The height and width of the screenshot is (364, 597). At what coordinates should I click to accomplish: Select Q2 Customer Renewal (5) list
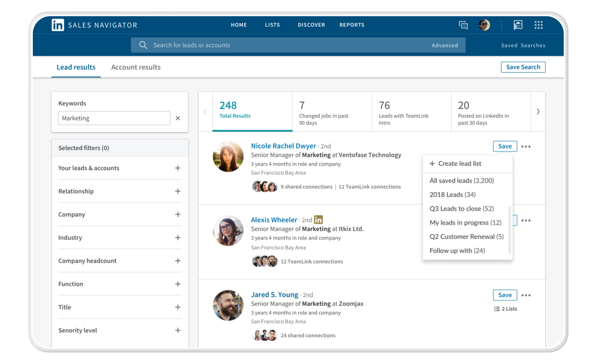coord(467,236)
